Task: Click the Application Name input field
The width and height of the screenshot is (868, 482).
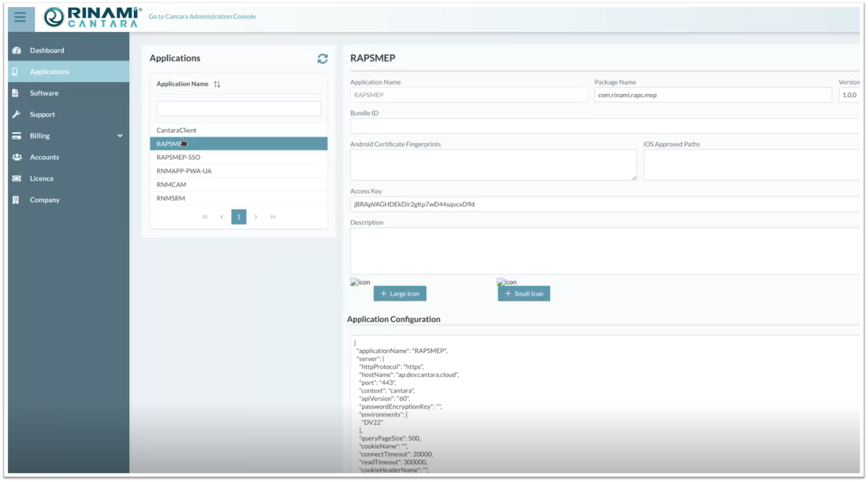Action: coord(469,95)
